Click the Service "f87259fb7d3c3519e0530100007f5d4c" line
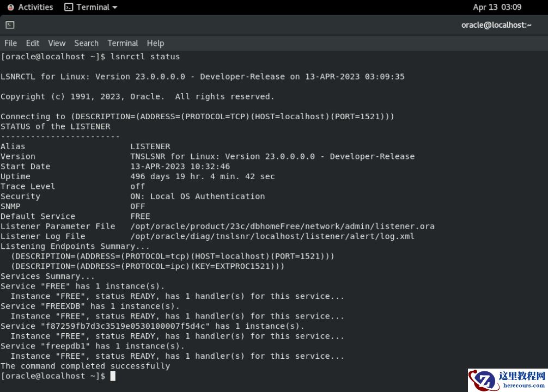Image resolution: width=548 pixels, height=392 pixels. pos(153,326)
